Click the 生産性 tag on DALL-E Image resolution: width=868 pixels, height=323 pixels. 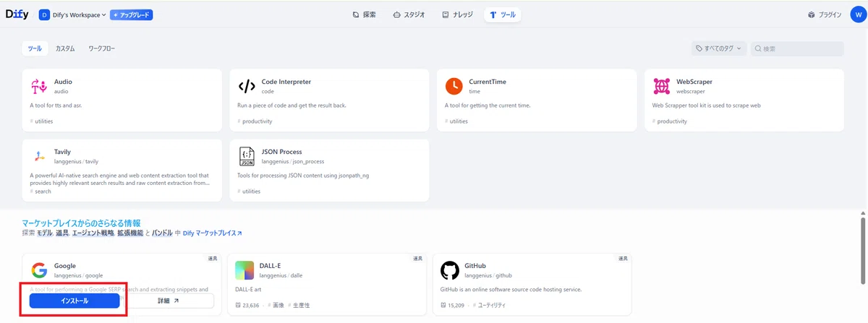299,306
